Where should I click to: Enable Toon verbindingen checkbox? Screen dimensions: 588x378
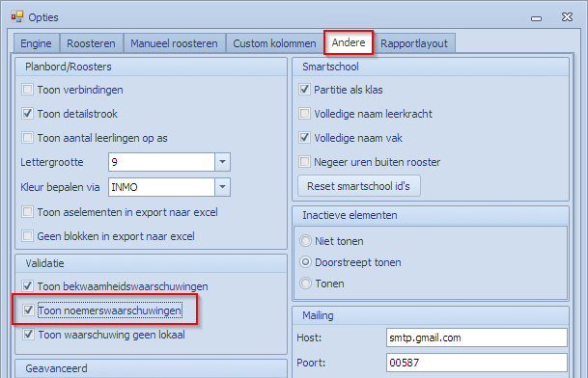pyautogui.click(x=27, y=90)
